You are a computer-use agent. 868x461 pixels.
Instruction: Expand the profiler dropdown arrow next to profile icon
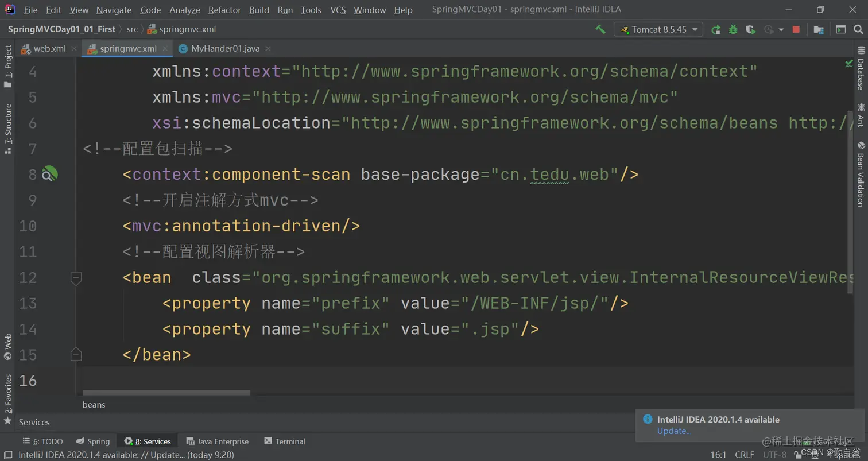coord(781,29)
